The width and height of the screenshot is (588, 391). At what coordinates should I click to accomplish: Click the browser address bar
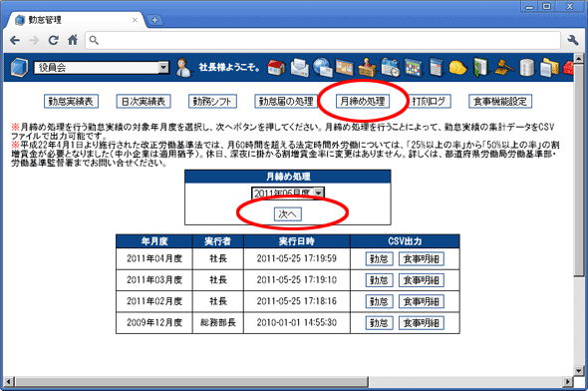(323, 40)
